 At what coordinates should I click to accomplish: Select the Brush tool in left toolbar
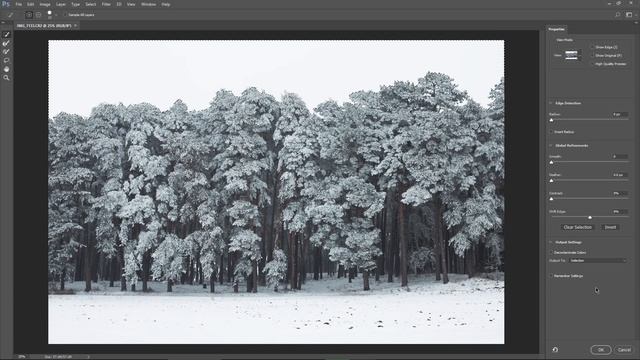[6, 52]
